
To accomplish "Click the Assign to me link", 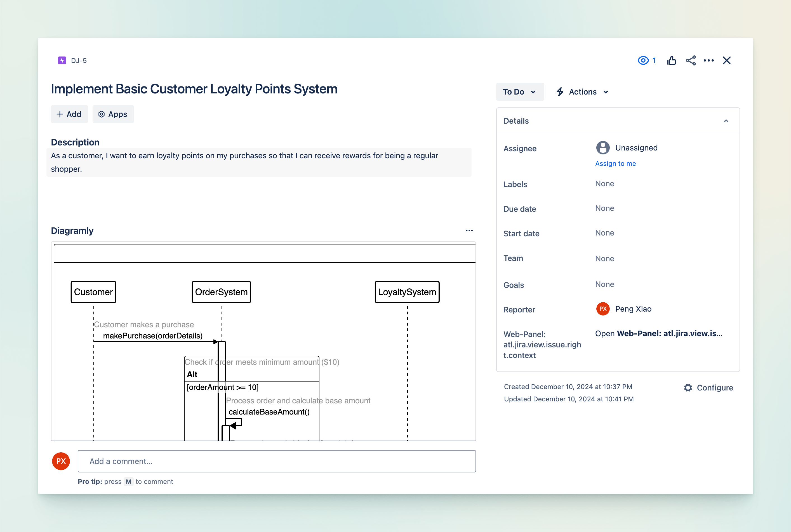I will pos(615,164).
